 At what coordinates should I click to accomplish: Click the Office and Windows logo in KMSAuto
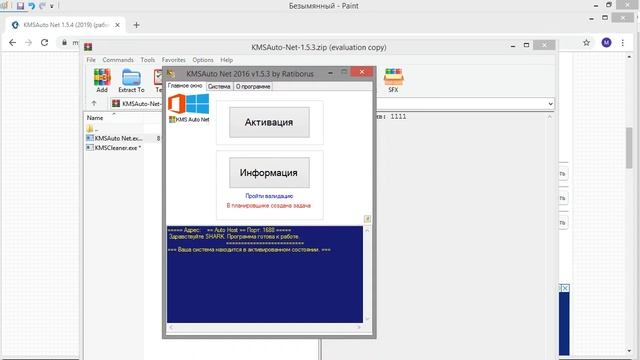tap(189, 104)
